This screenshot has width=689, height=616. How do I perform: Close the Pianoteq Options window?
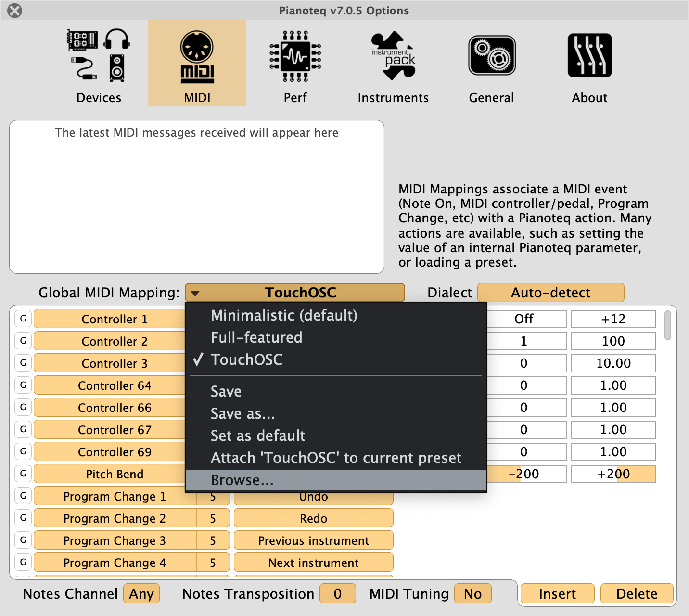coord(15,11)
